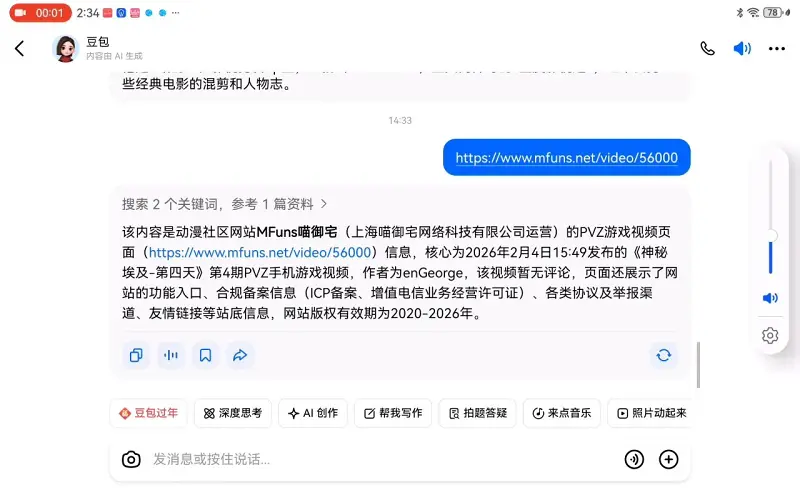Viewport: 800px width, 500px height.
Task: Play the reply aloud via waveform icon
Action: (x=171, y=355)
